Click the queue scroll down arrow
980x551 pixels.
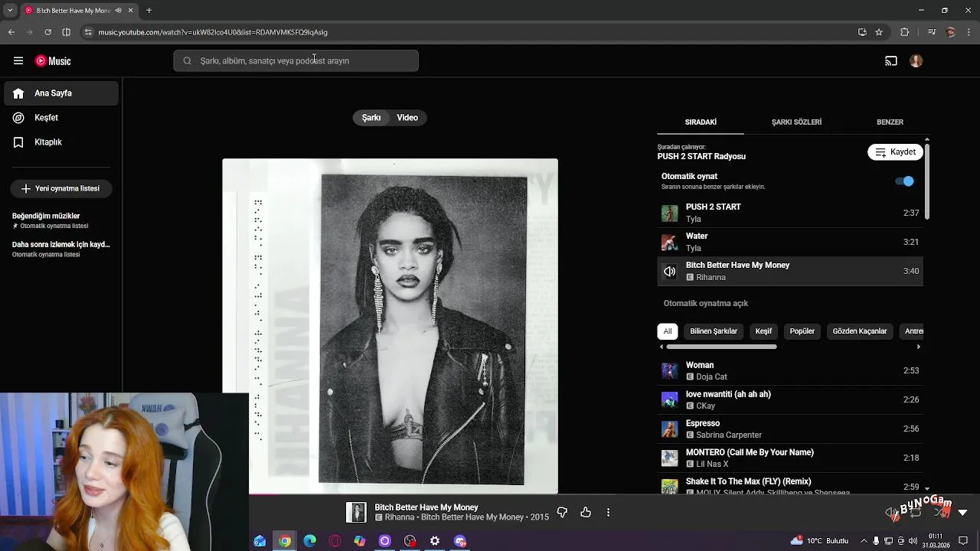pos(927,488)
